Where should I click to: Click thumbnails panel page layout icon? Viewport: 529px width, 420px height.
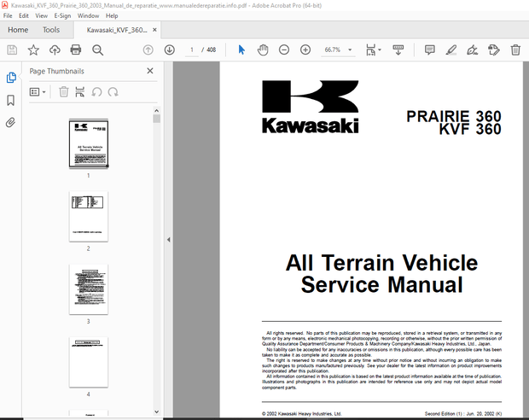pos(80,92)
